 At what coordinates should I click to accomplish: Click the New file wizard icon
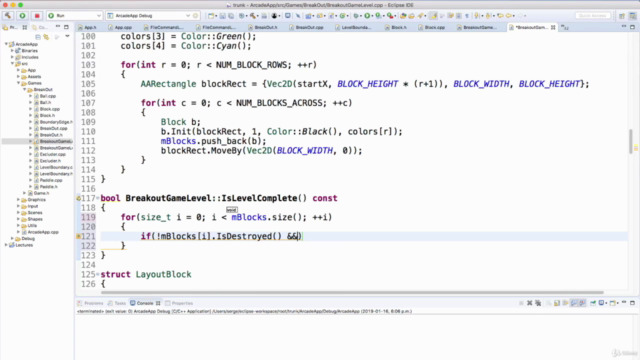(211, 16)
